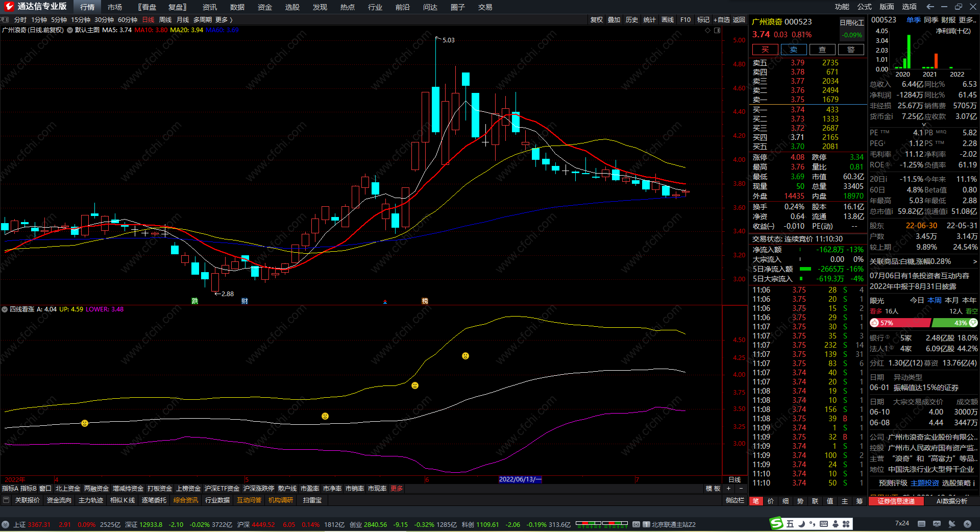Expand 更多.. in the financial panel
Image resolution: width=980 pixels, height=532 pixels.
coord(968,20)
